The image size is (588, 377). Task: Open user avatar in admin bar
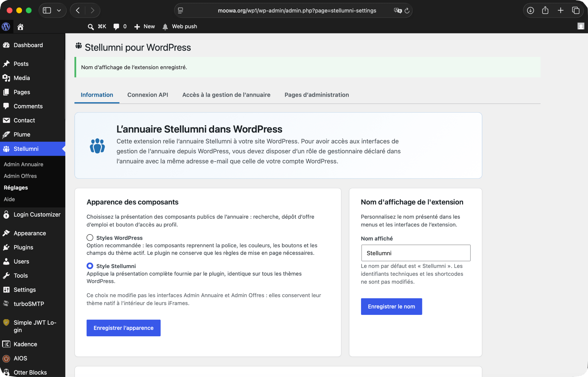click(581, 26)
